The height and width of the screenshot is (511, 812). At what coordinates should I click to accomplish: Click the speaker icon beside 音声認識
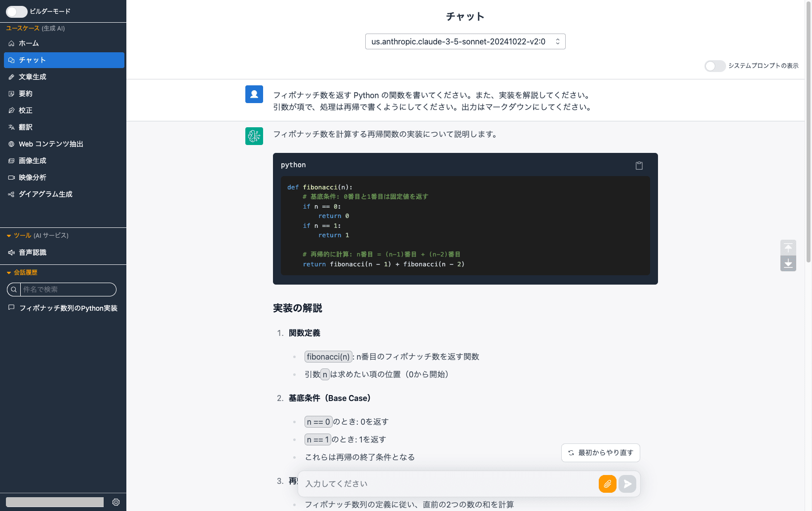coord(11,253)
